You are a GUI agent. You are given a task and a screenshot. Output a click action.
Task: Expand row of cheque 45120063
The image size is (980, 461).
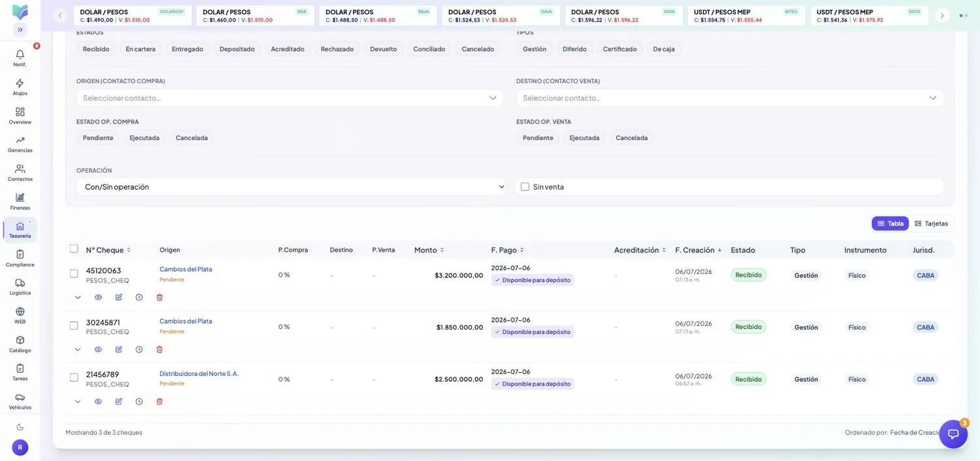[78, 298]
